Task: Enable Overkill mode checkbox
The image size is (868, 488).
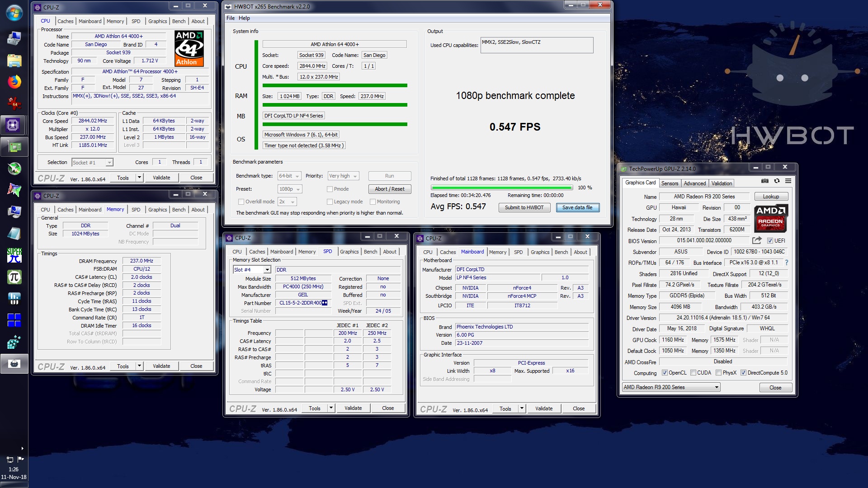Action: 241,202
